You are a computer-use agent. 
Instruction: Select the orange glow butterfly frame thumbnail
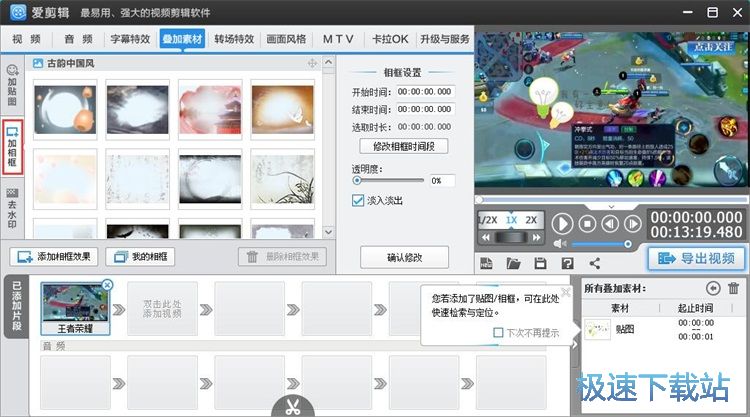(283, 110)
